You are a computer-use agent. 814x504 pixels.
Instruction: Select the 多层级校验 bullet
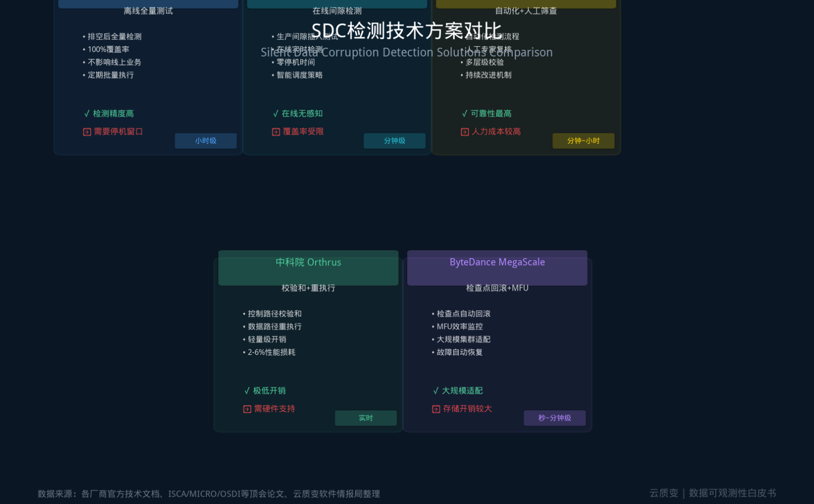click(482, 62)
